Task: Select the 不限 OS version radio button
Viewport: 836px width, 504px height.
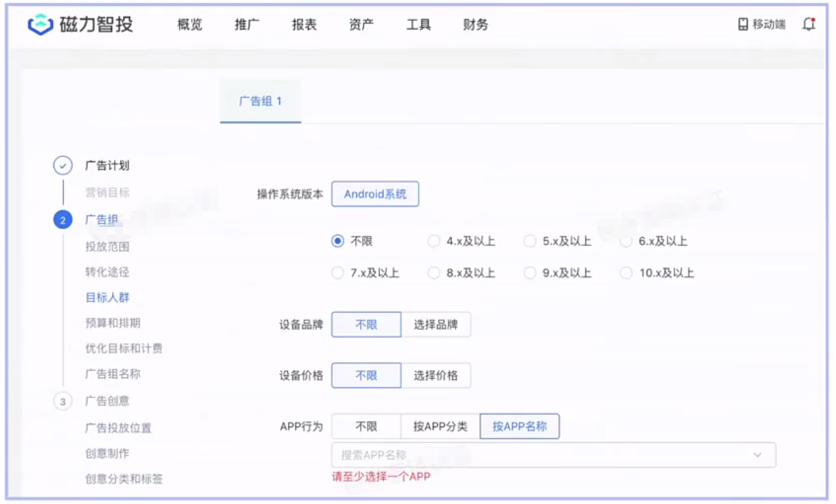Action: [x=338, y=241]
